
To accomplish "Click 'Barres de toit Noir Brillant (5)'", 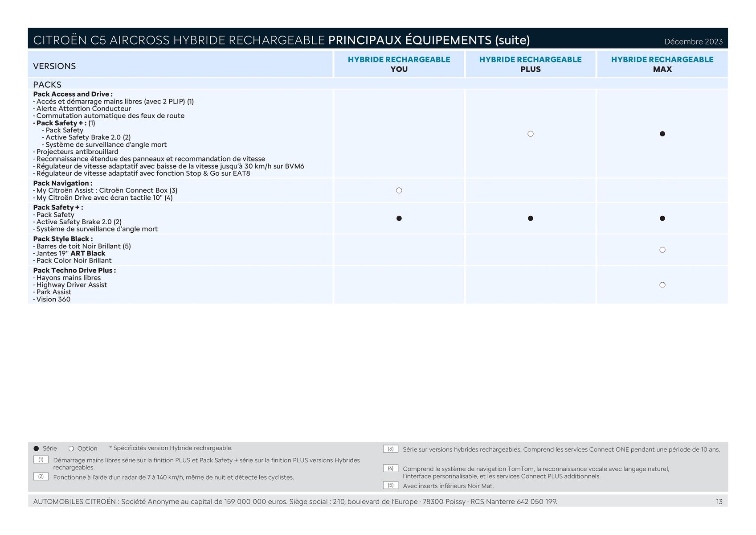I will pyautogui.click(x=82, y=246).
